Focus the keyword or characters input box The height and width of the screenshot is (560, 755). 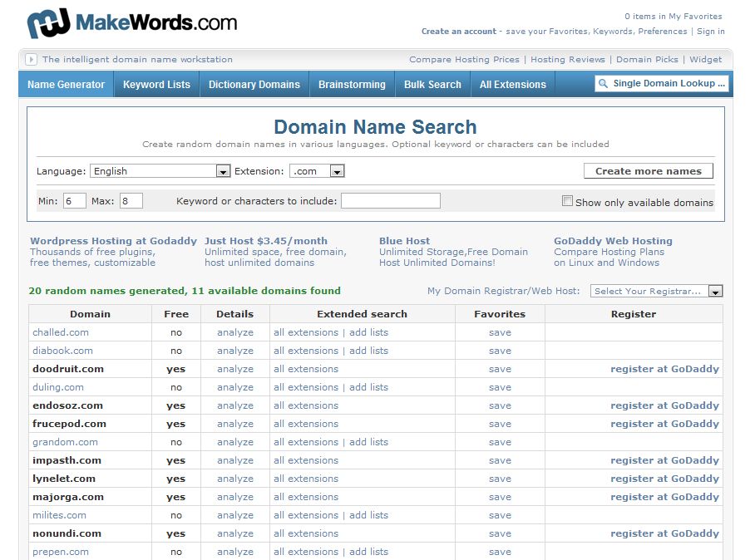coord(390,201)
